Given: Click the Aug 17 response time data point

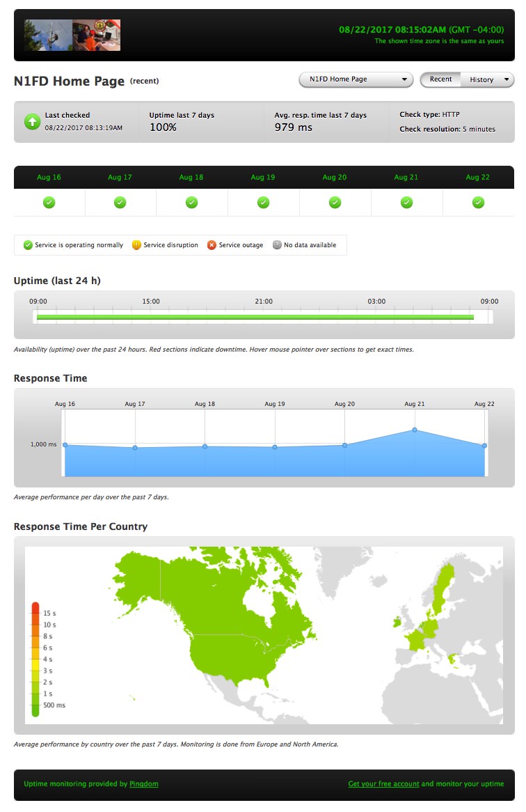Looking at the screenshot, I should click(x=135, y=447).
